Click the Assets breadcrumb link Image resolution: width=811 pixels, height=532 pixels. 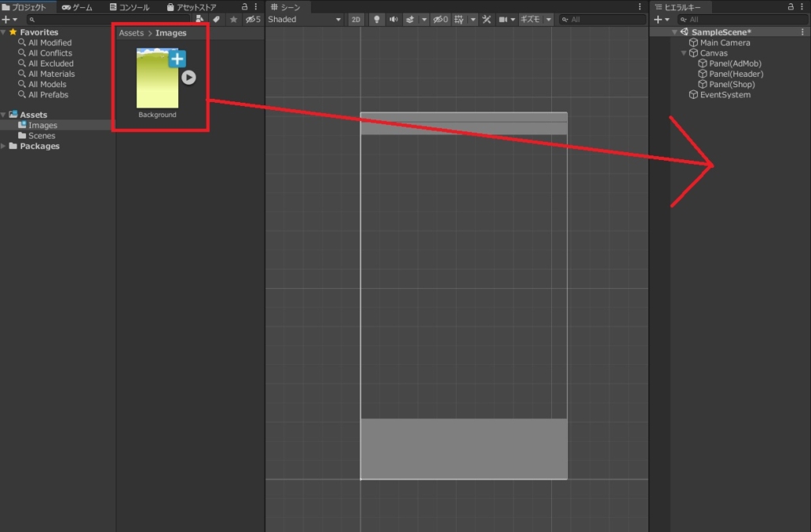pyautogui.click(x=131, y=33)
